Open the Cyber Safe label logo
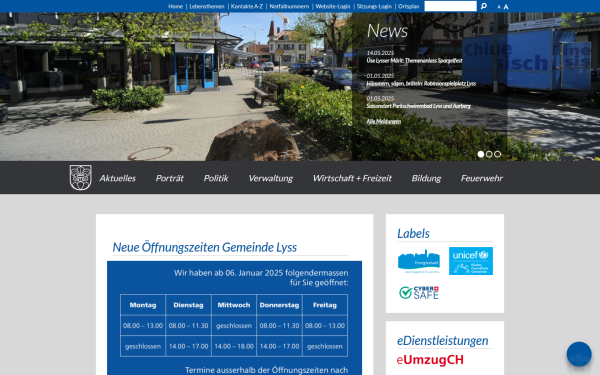The image size is (600, 375). [x=419, y=293]
